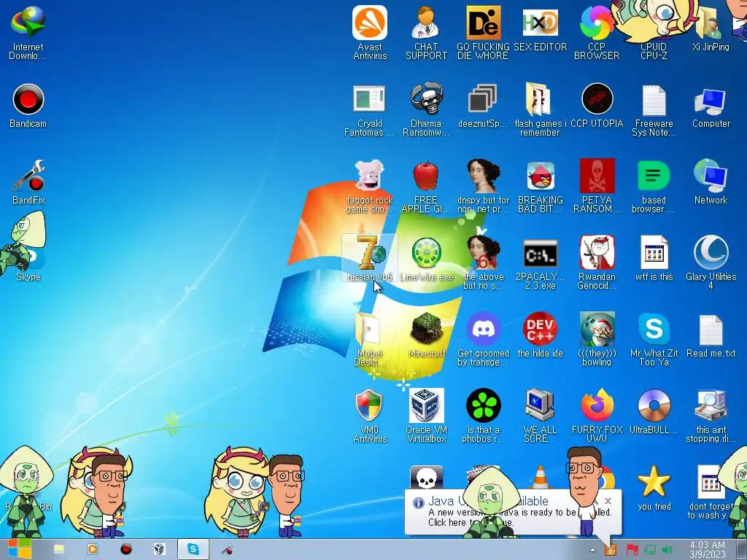The width and height of the screenshot is (747, 560).
Task: Open 'Mr What Zit Too Ya' Skype icon
Action: 654,339
